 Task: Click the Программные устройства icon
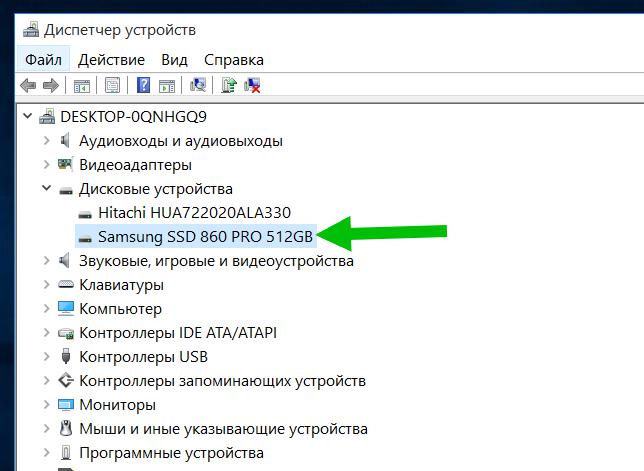coord(66,453)
